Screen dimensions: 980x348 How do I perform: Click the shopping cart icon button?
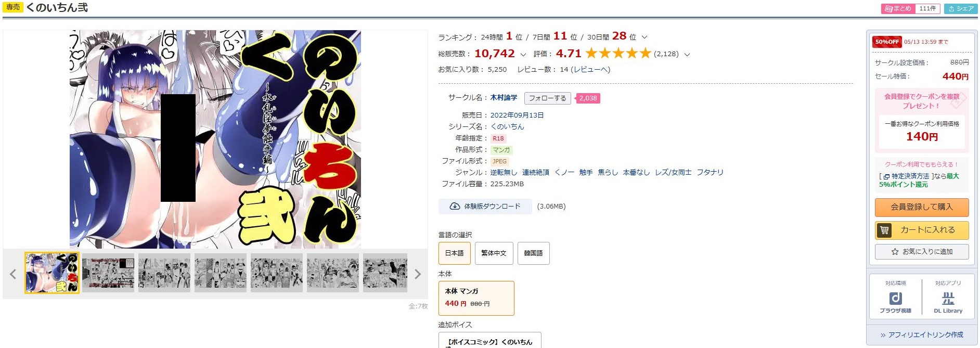(x=922, y=230)
